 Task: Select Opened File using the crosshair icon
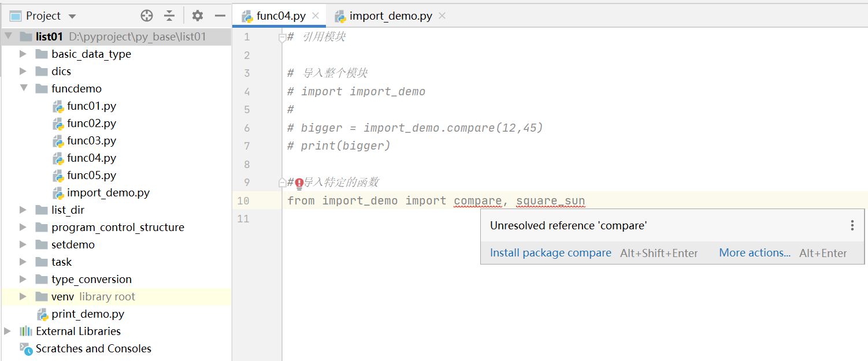coord(146,16)
